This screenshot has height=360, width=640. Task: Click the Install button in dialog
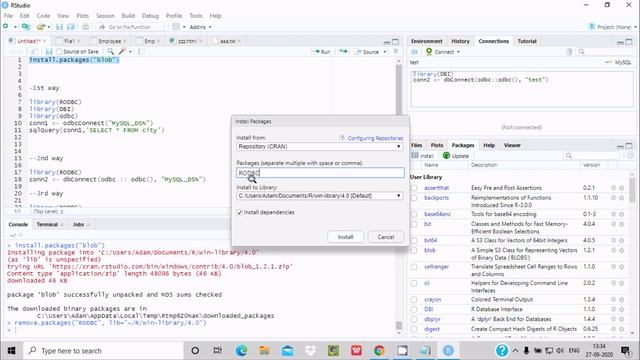point(345,237)
